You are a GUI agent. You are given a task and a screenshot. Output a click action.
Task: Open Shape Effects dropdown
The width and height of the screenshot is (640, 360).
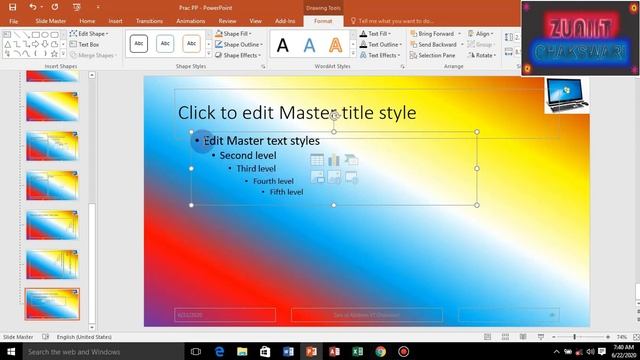pos(238,55)
